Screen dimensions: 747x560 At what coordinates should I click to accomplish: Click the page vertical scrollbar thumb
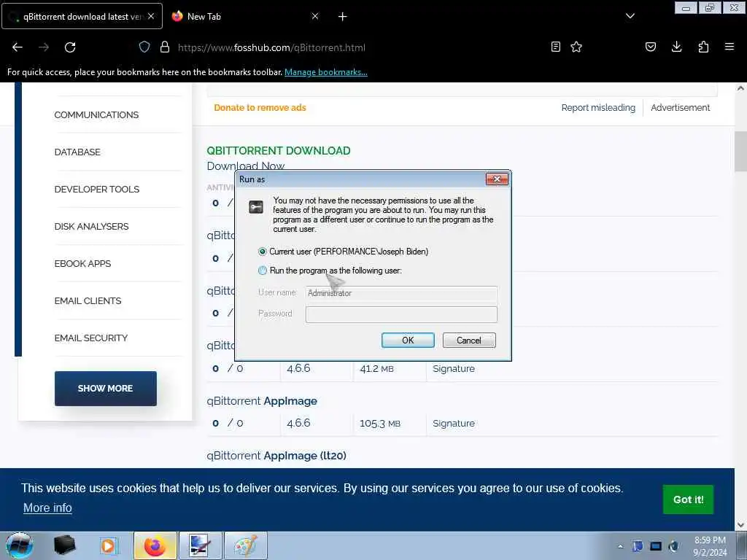[740, 152]
